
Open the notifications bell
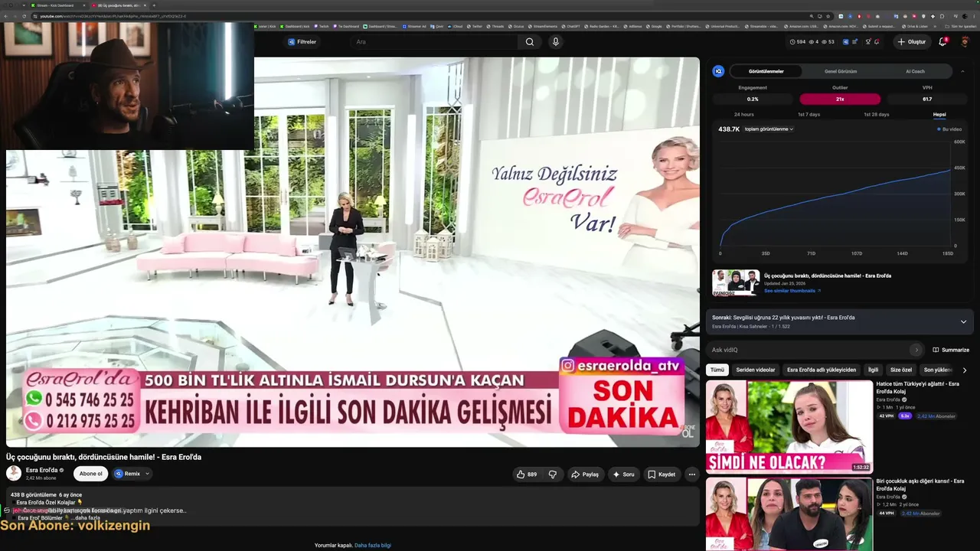(x=942, y=42)
